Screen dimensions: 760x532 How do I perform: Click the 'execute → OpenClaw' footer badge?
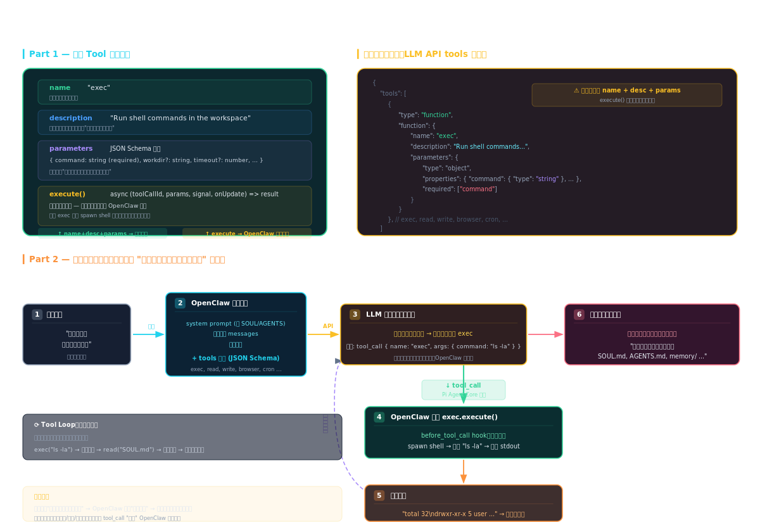pos(247,234)
